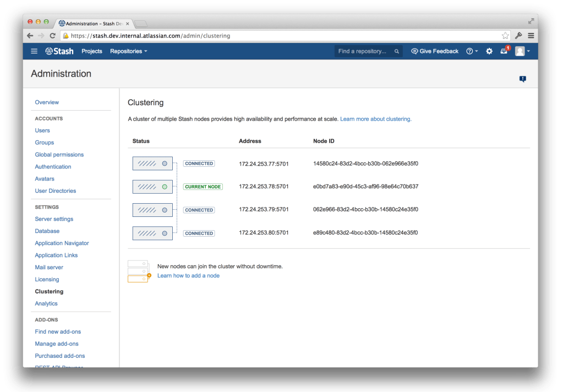Bookmark the page with the star icon

click(x=505, y=36)
